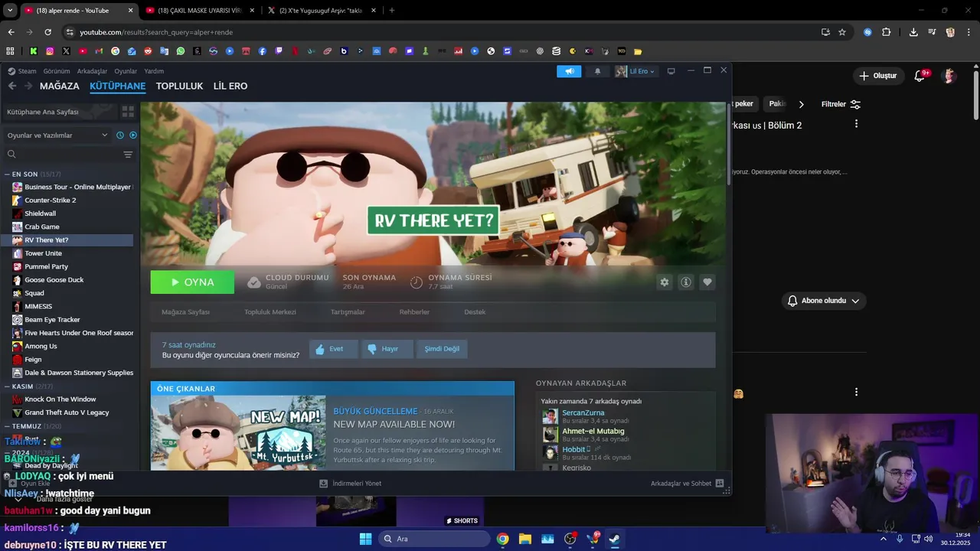
Task: Open the Destek link
Action: click(475, 312)
